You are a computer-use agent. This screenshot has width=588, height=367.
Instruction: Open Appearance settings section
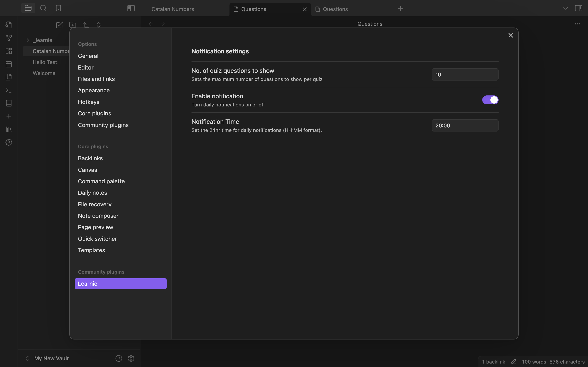(94, 90)
